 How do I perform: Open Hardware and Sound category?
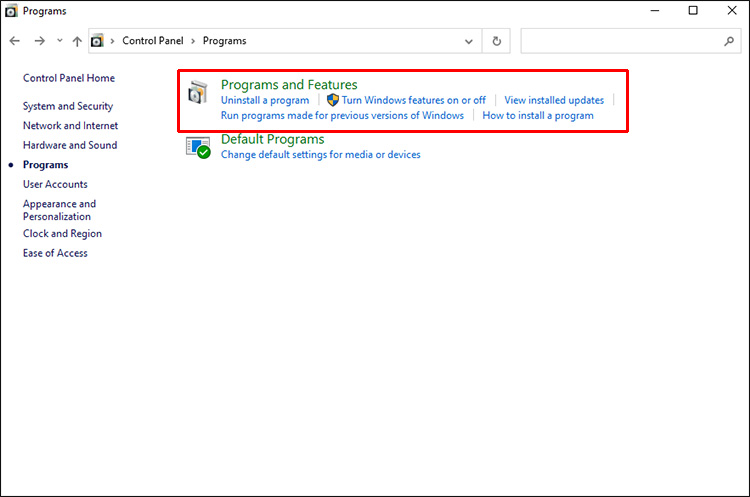70,145
